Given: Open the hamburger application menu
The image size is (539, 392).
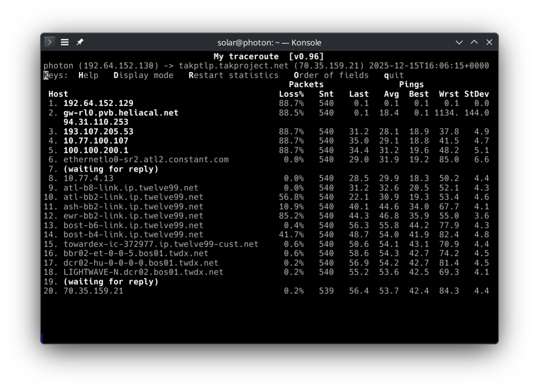Looking at the screenshot, I should (65, 42).
